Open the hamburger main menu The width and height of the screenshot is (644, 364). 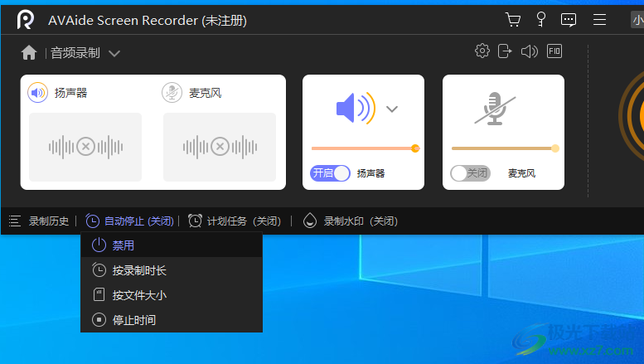coord(599,19)
